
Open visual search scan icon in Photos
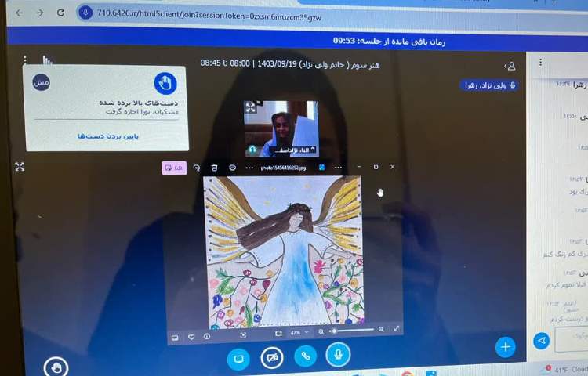(x=243, y=334)
